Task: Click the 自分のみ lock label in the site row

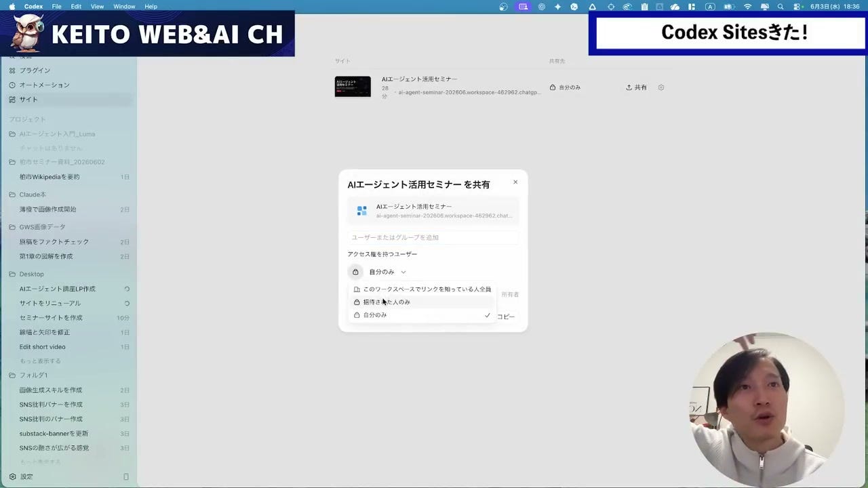Action: tap(565, 87)
